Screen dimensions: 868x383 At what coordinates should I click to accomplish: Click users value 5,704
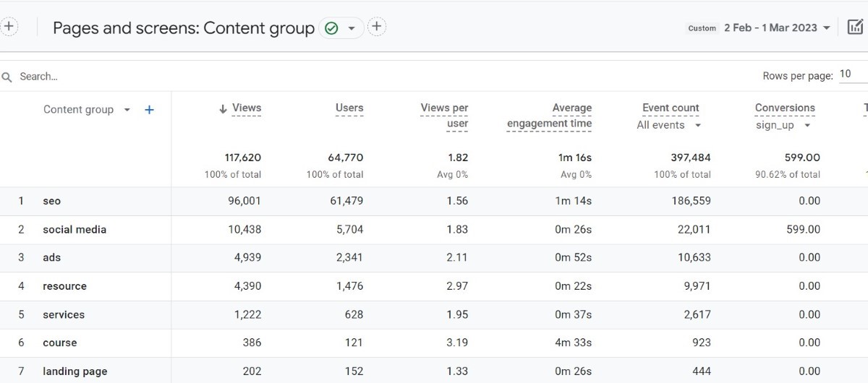click(x=349, y=229)
